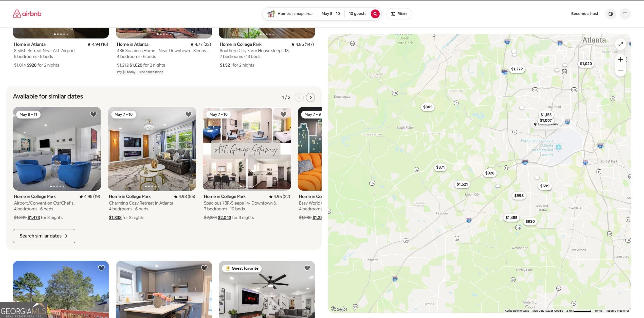Click the $805 map price pin

pyautogui.click(x=428, y=107)
